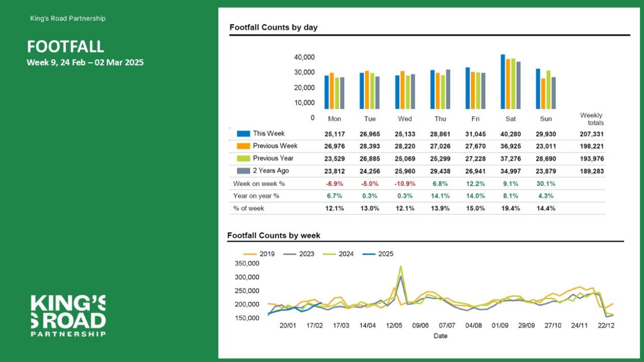Screen dimensions: 644x362
Task: Click the blue This Week legend swatch
Action: pyautogui.click(x=243, y=134)
